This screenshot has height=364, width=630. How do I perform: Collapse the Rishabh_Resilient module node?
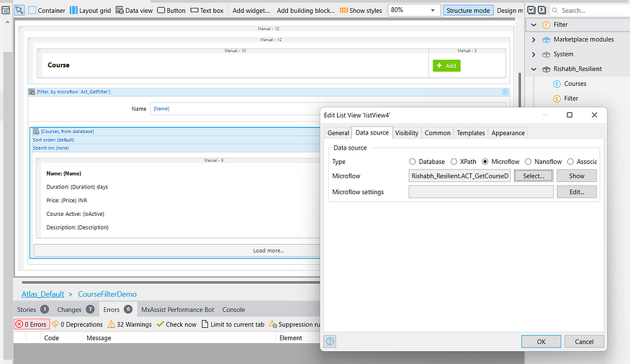534,69
